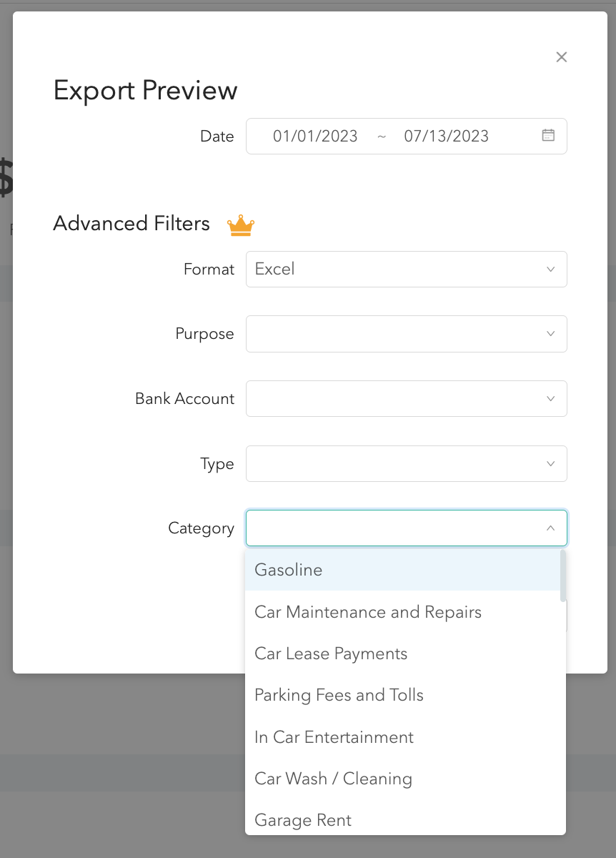Expand the Bank Account dropdown
The width and height of the screenshot is (616, 858).
coord(407,398)
